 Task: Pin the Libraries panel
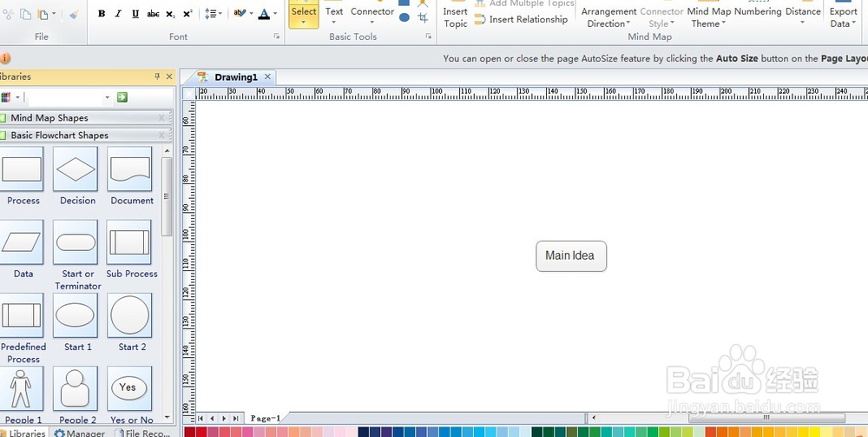click(157, 76)
